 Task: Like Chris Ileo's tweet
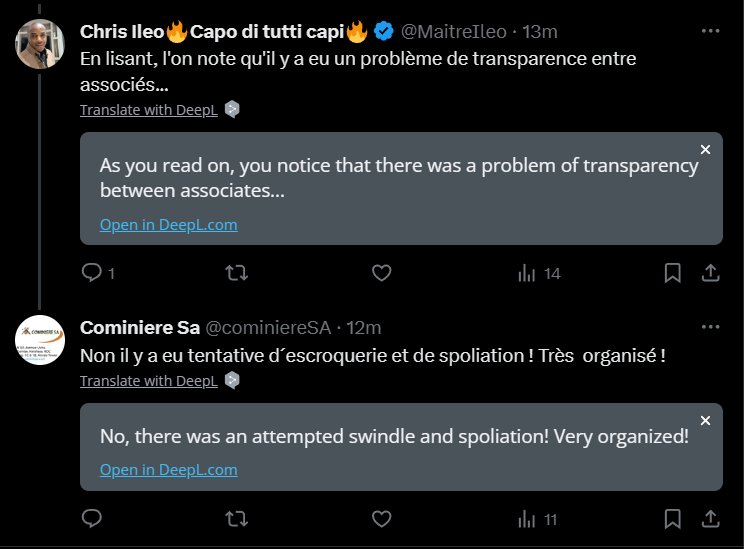[x=381, y=273]
